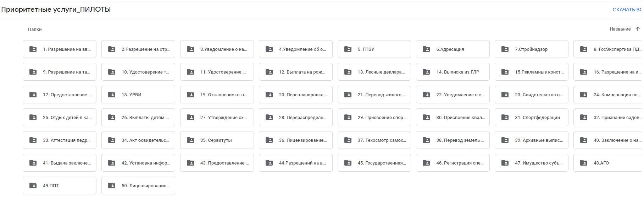644x199 pixels.
Task: Reverse sort direction with the arrow icon
Action: pos(638,29)
